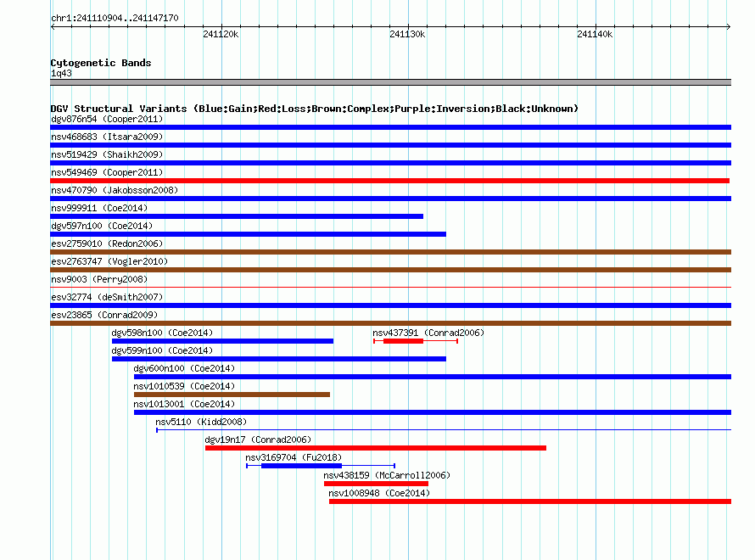The image size is (755, 560).
Task: Click the DGV Structural Variants track title
Action: pos(315,109)
